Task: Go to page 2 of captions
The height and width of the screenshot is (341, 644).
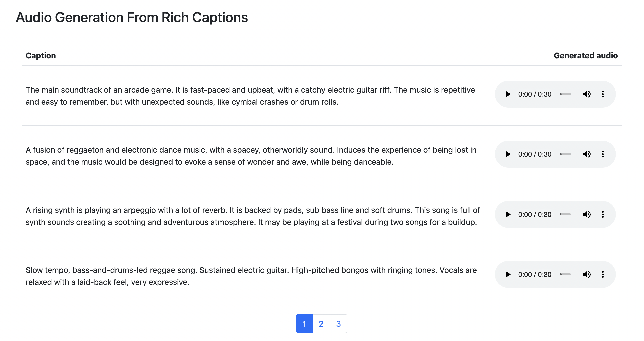Action: pyautogui.click(x=321, y=324)
